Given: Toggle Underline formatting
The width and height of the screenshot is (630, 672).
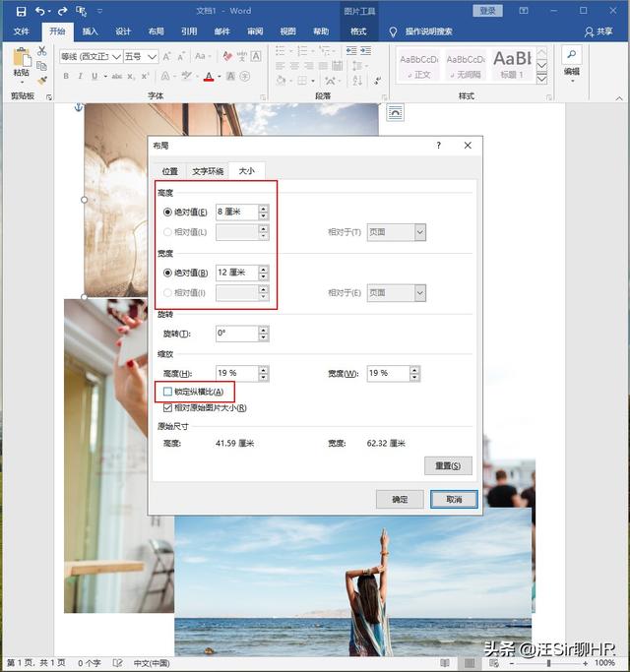Looking at the screenshot, I should point(94,77).
